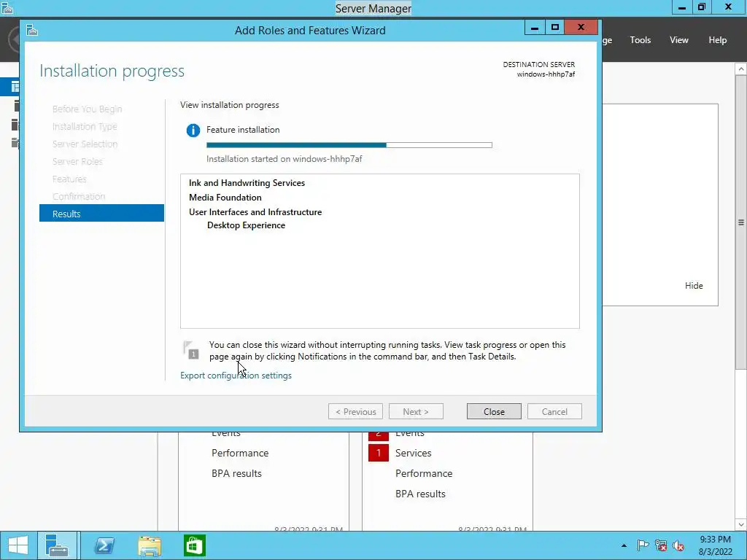Click the Before You Begin step

point(88,109)
